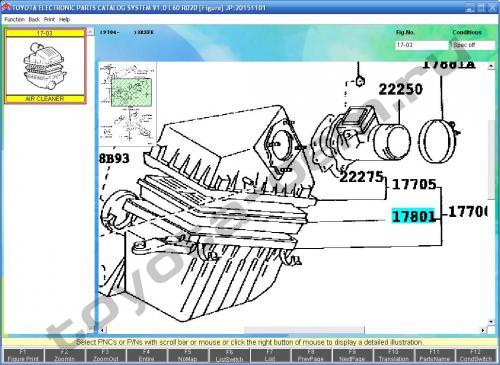Click the diagram's horizontal scrollbar right arrow
The image size is (500, 365).
[483, 330]
